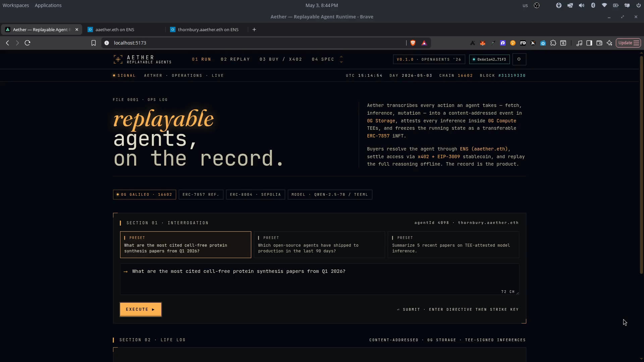The image size is (644, 362).
Task: Click the EXECUTE button
Action: (141, 309)
